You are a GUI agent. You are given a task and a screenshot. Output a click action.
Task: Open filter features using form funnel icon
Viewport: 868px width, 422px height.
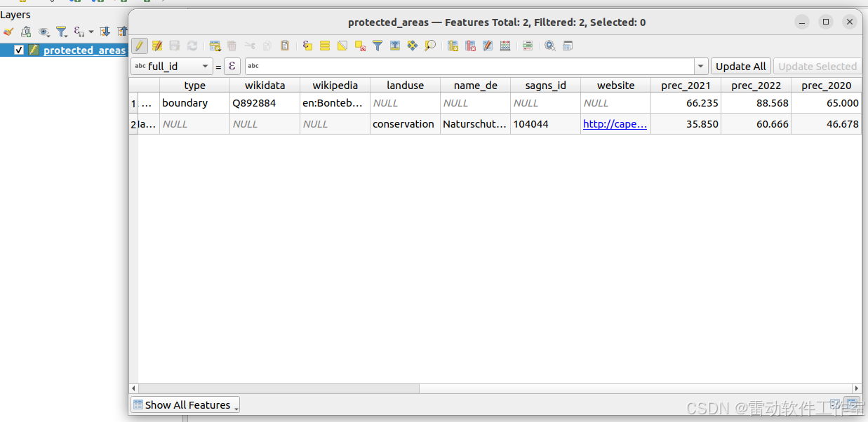pyautogui.click(x=378, y=46)
